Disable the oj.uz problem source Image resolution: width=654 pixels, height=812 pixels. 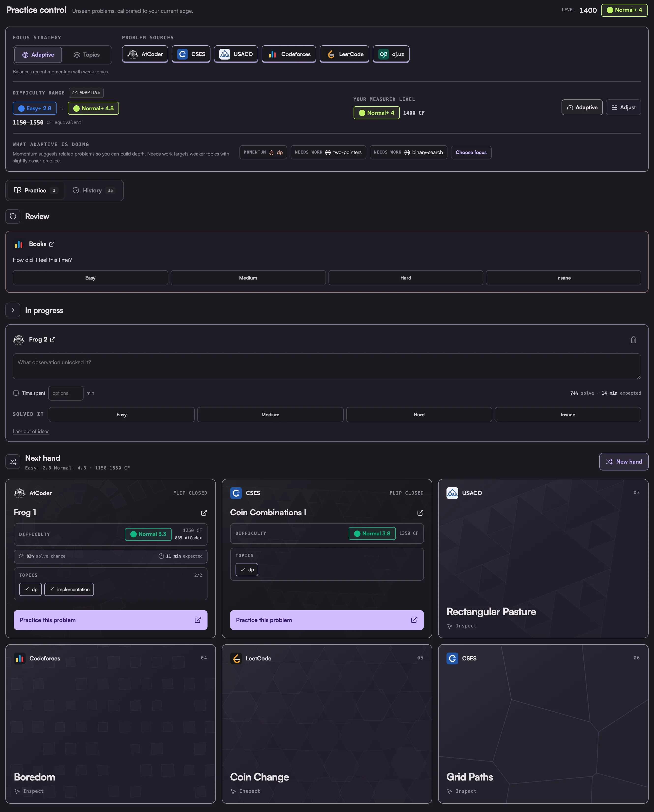[x=391, y=54]
